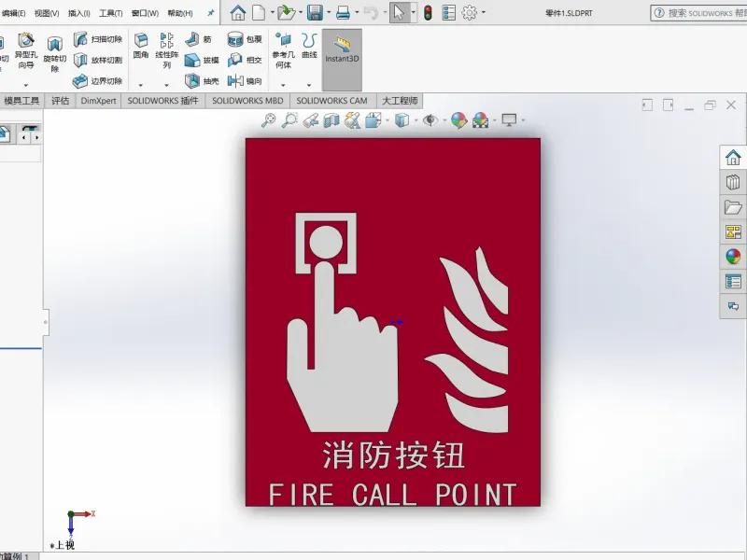The image size is (747, 560).
Task: Open Reference Geometry (参考几何体)
Action: point(284,50)
